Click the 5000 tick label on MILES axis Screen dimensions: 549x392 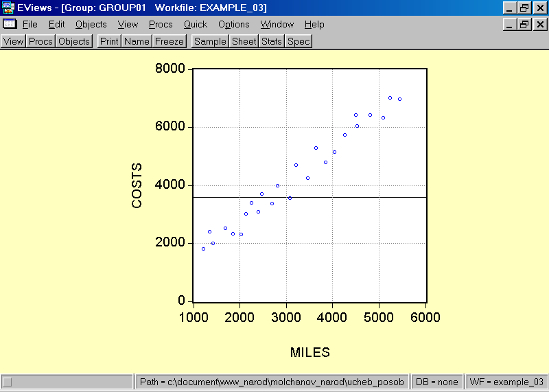tap(379, 317)
